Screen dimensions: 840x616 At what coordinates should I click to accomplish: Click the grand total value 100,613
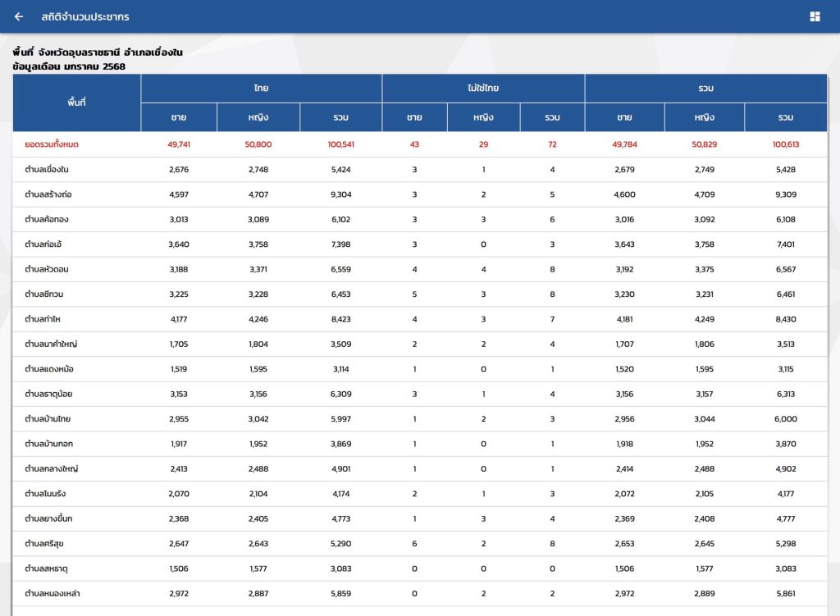click(x=786, y=144)
